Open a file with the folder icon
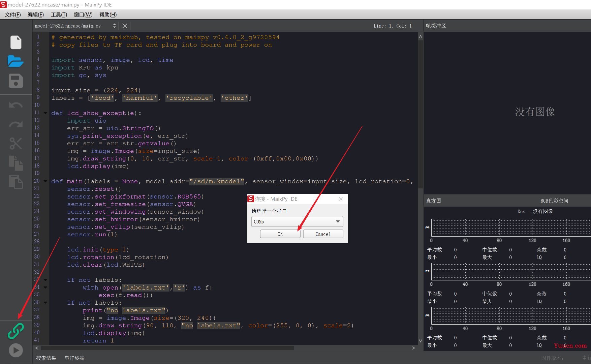Image resolution: width=591 pixels, height=364 pixels. click(x=15, y=61)
